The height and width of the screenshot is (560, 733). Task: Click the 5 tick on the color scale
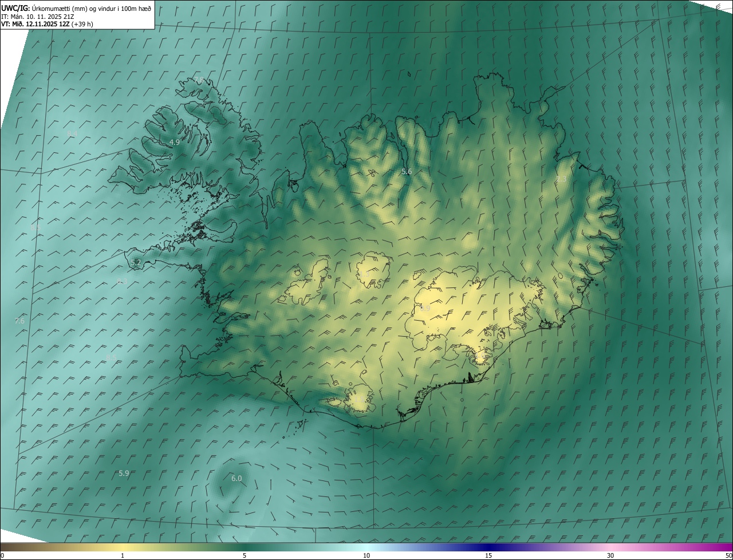[245, 555]
